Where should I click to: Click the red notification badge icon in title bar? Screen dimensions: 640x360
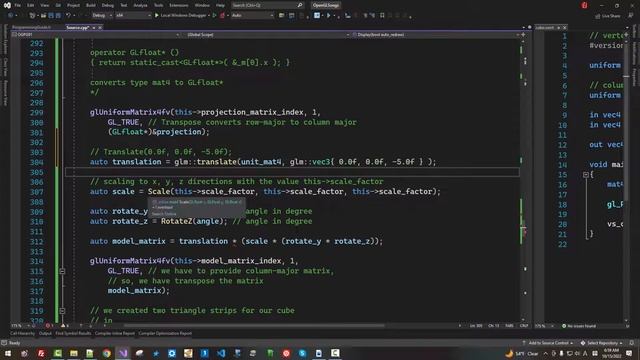[584, 5]
